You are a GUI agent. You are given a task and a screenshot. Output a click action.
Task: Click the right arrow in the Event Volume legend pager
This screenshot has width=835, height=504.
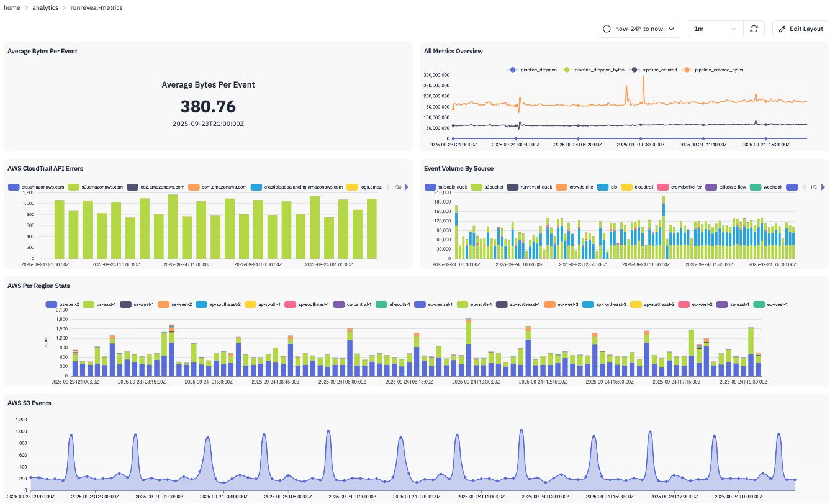pyautogui.click(x=824, y=186)
